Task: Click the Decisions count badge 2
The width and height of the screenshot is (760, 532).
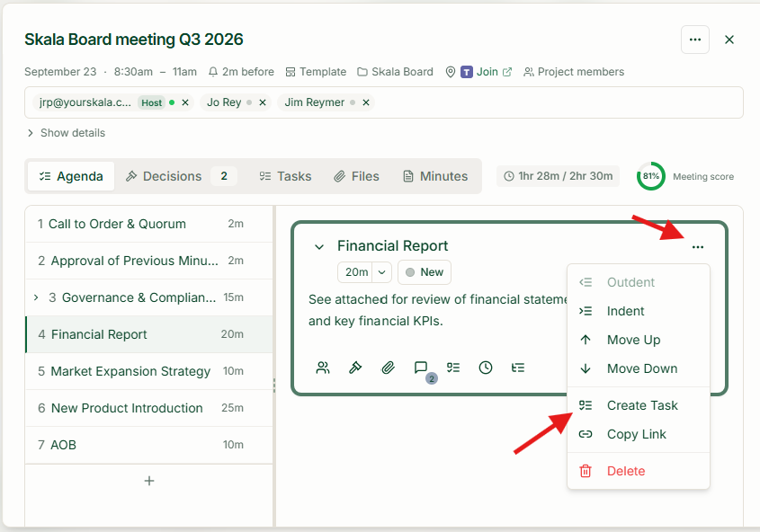Action: point(224,176)
